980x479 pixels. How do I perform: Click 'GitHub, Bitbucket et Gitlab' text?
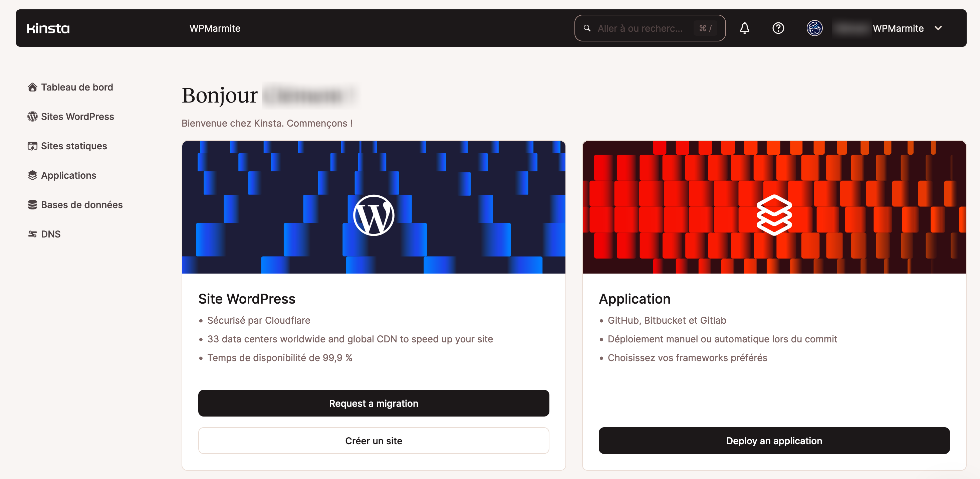click(x=667, y=320)
